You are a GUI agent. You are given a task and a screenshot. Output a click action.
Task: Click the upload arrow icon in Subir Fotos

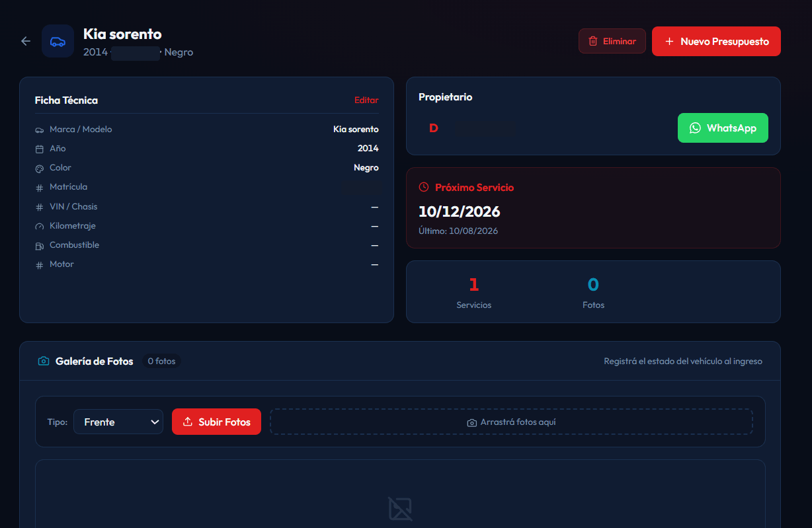[188, 422]
